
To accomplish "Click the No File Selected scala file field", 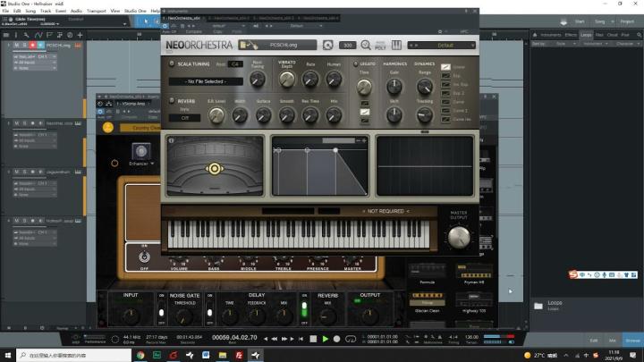I will 206,81.
